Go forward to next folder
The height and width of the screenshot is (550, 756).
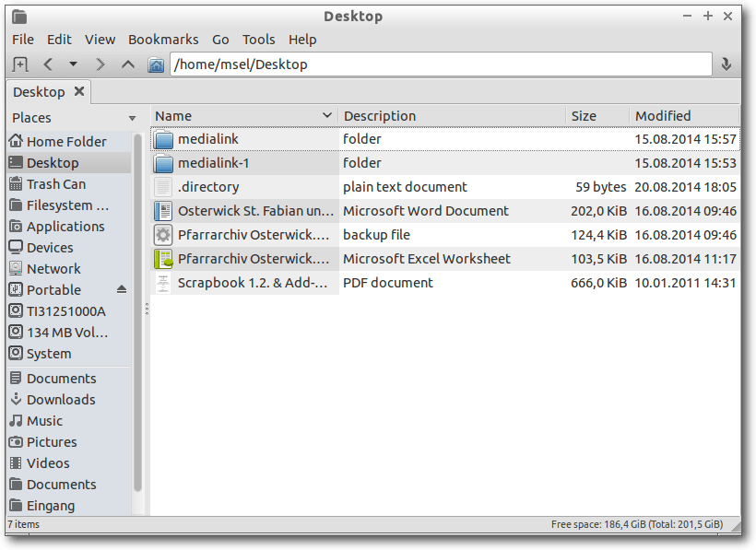click(100, 64)
